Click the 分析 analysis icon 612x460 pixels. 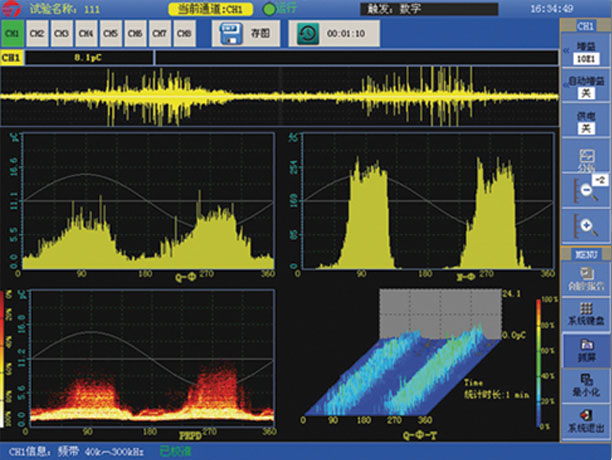coord(585,157)
